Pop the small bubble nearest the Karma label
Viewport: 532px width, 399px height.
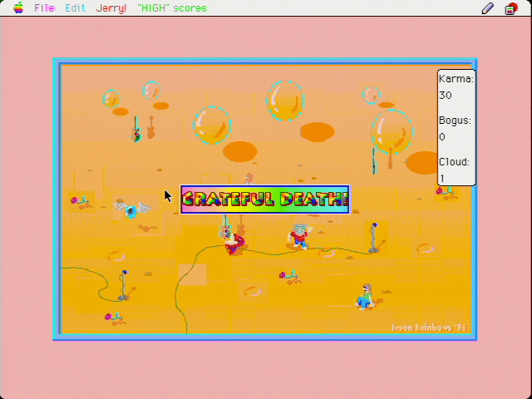[371, 95]
